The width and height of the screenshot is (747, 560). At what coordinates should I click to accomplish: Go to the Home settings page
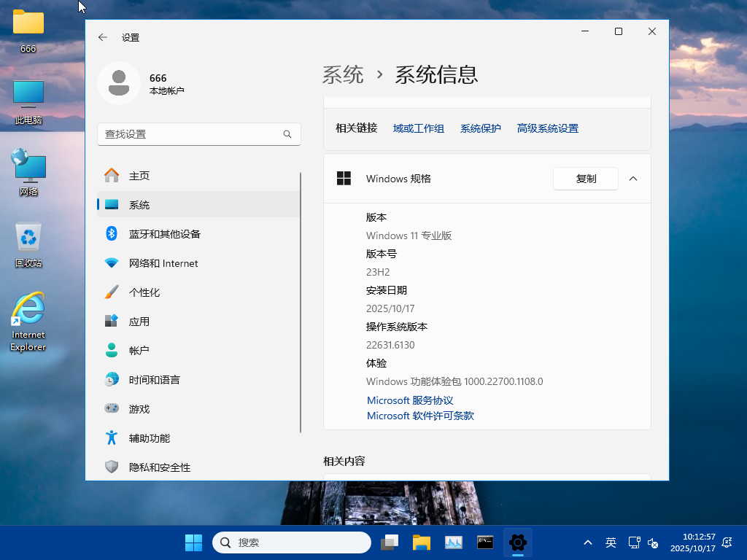pos(139,176)
